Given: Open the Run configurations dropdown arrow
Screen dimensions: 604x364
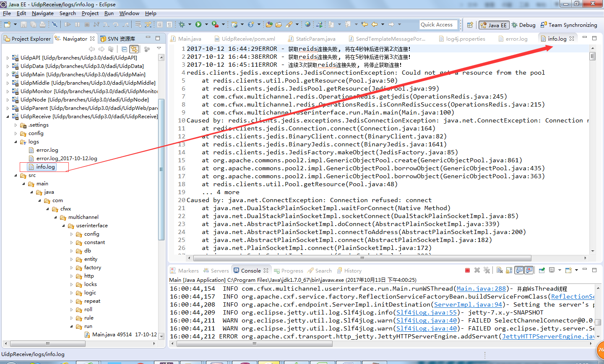Looking at the screenshot, I should [206, 24].
